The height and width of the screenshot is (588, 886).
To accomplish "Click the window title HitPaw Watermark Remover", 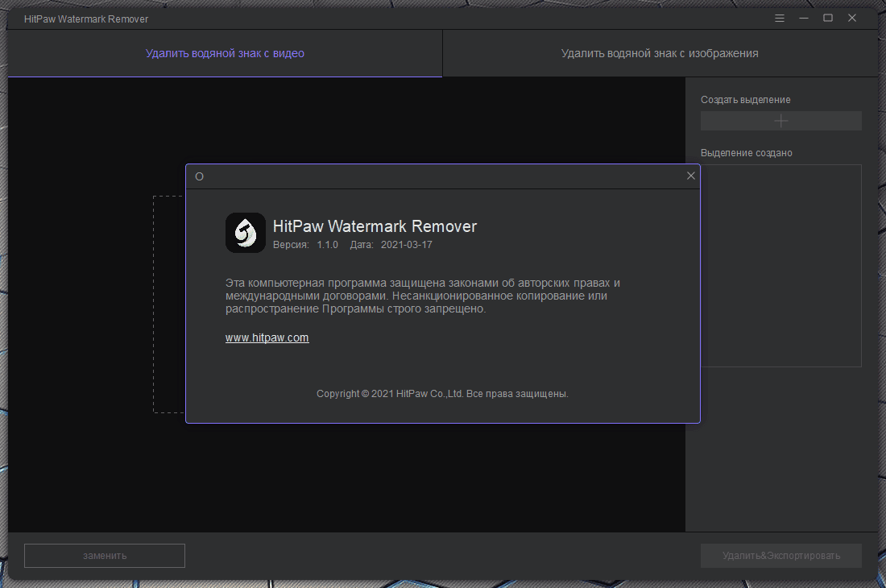I will click(x=86, y=19).
